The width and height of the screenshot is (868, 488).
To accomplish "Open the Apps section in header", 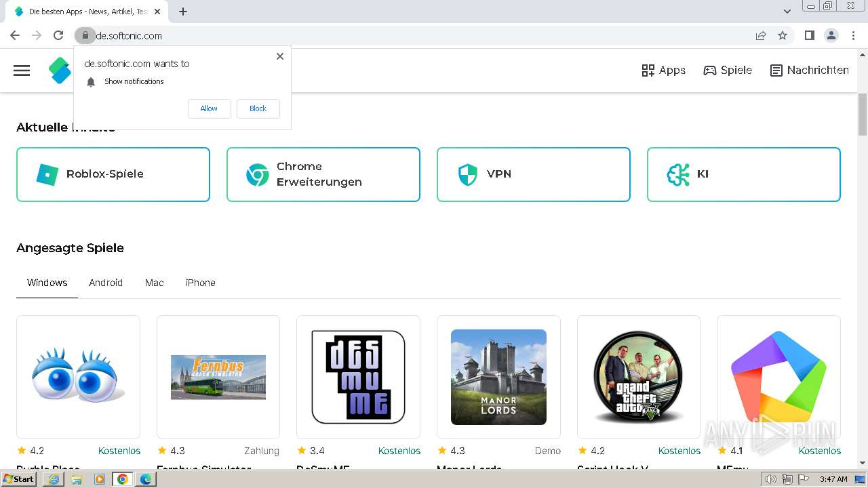I will 663,70.
